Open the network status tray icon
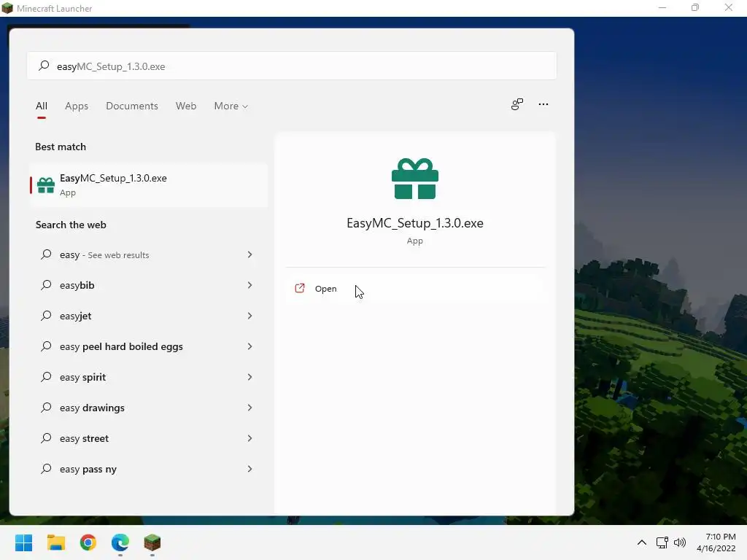Screen dimensions: 747x560 click(662, 542)
